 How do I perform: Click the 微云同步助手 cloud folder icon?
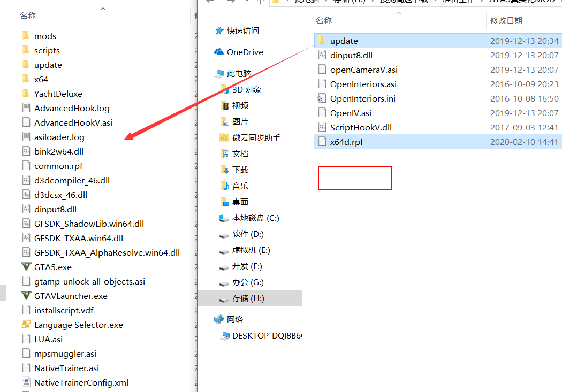coord(224,137)
